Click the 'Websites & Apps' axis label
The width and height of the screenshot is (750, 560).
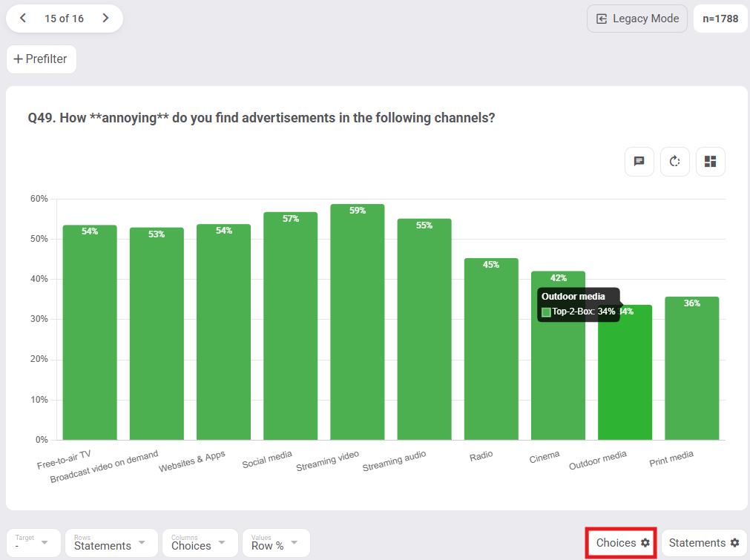tap(192, 461)
